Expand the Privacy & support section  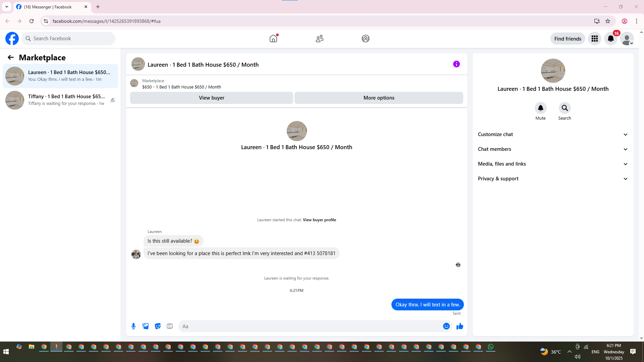tap(553, 179)
